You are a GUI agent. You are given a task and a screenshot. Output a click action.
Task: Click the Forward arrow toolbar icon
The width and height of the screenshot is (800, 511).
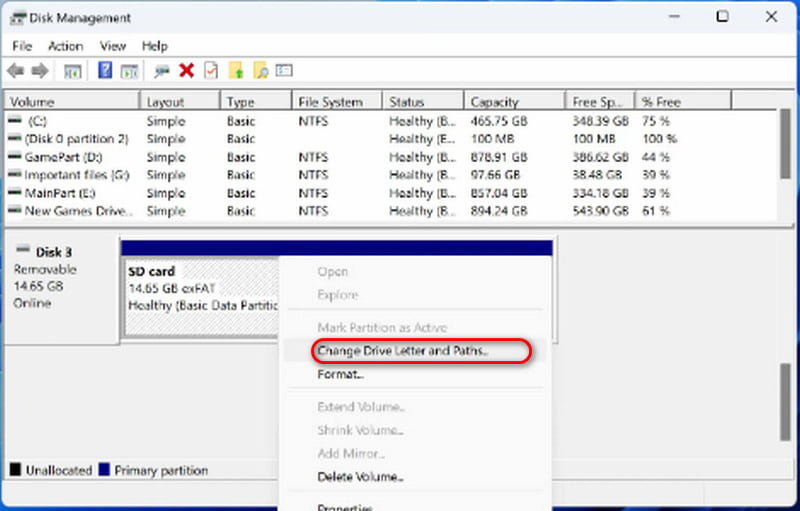tap(39, 71)
